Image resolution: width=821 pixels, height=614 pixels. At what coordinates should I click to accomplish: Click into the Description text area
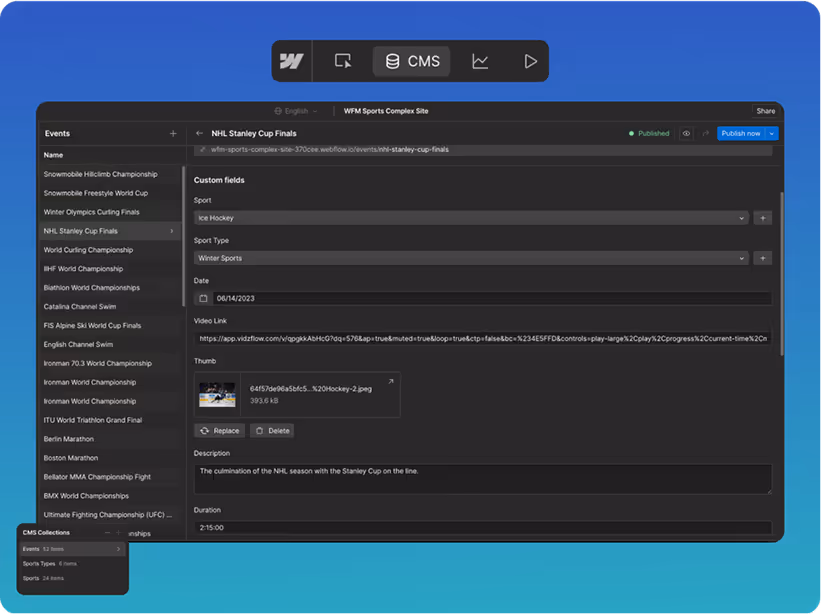tap(483, 479)
